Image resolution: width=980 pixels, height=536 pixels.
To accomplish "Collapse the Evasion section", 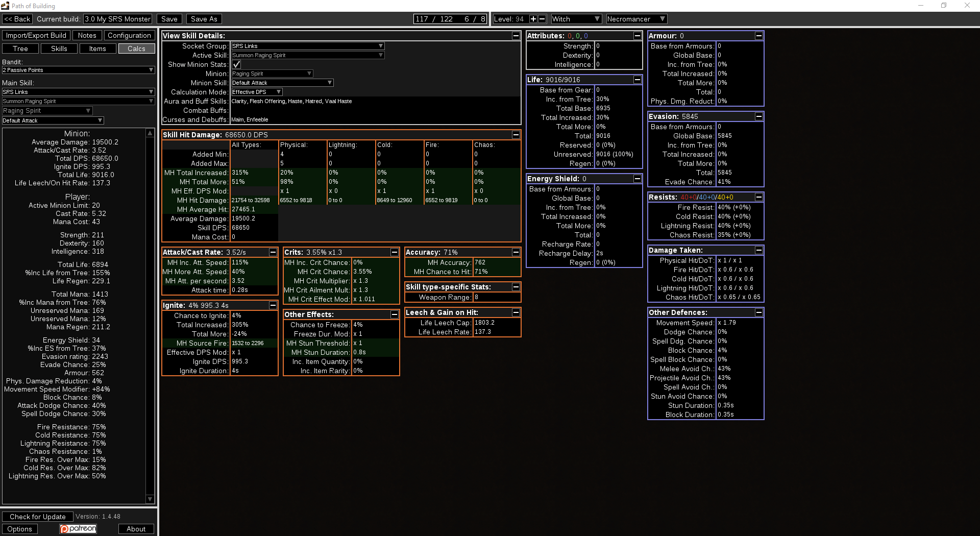I will pos(759,116).
